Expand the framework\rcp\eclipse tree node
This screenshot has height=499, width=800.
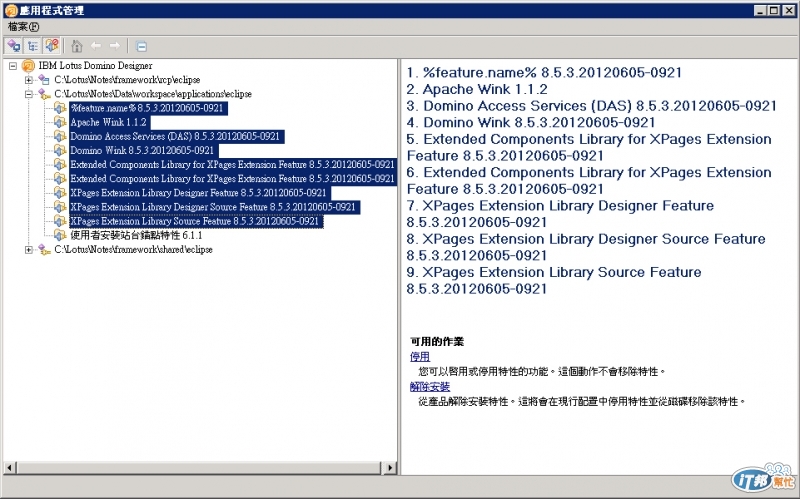coord(29,80)
